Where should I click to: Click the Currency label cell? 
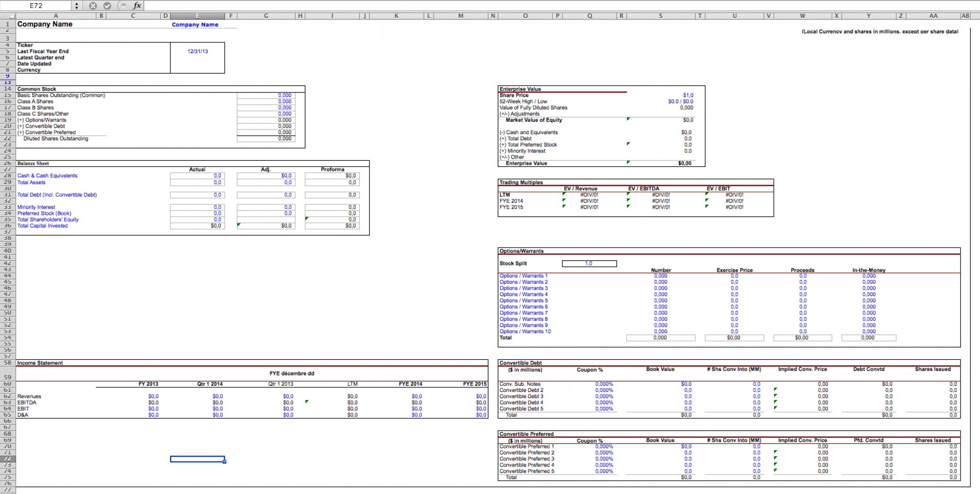tap(29, 70)
